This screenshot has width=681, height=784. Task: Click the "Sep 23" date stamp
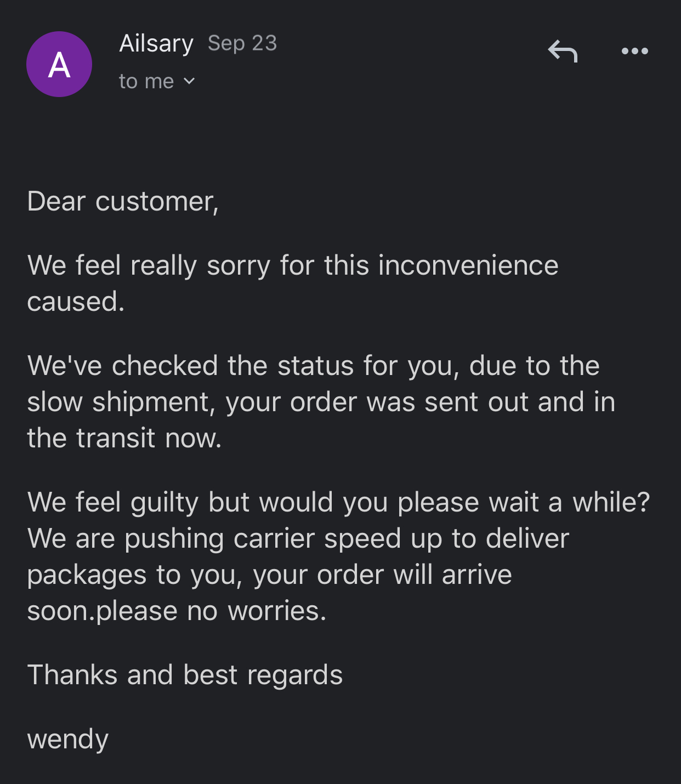coord(242,43)
